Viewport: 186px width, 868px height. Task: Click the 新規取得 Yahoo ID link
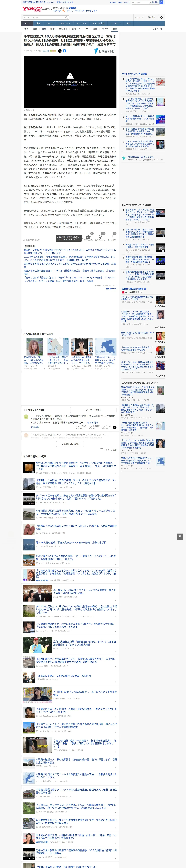coord(72,8)
